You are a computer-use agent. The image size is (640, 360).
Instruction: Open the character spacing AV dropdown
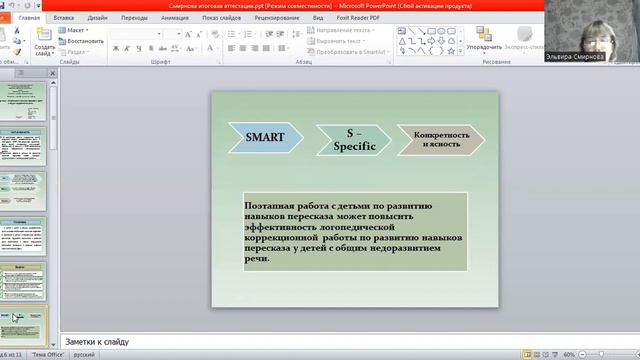click(176, 49)
